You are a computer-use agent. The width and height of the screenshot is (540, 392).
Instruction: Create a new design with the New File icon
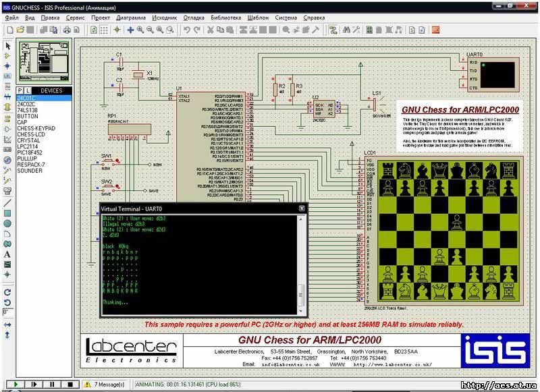10,30
